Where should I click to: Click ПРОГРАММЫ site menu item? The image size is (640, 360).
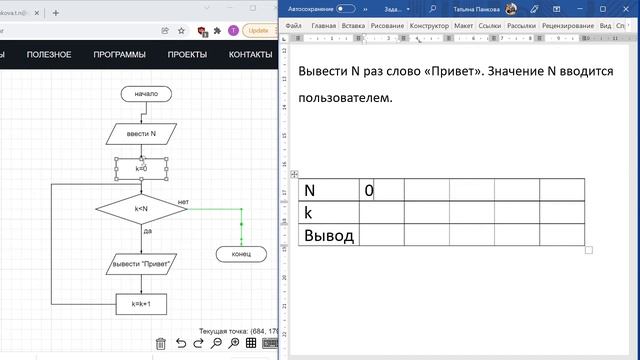[119, 55]
